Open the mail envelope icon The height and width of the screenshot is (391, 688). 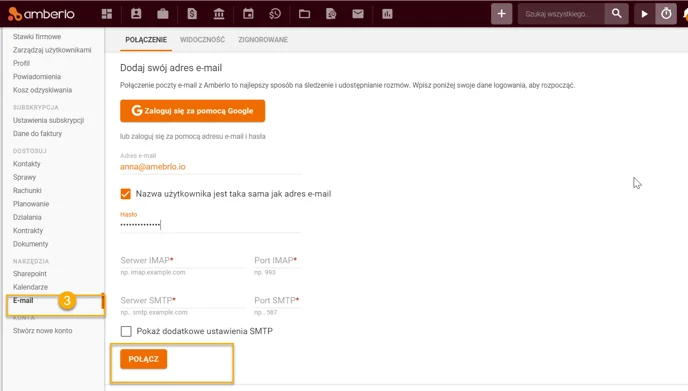click(358, 14)
